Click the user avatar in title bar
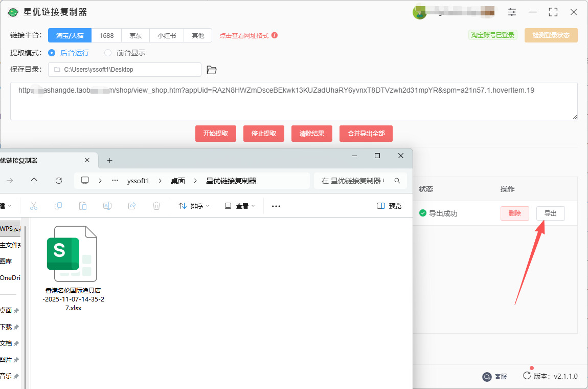This screenshot has height=389, width=588. [x=419, y=12]
